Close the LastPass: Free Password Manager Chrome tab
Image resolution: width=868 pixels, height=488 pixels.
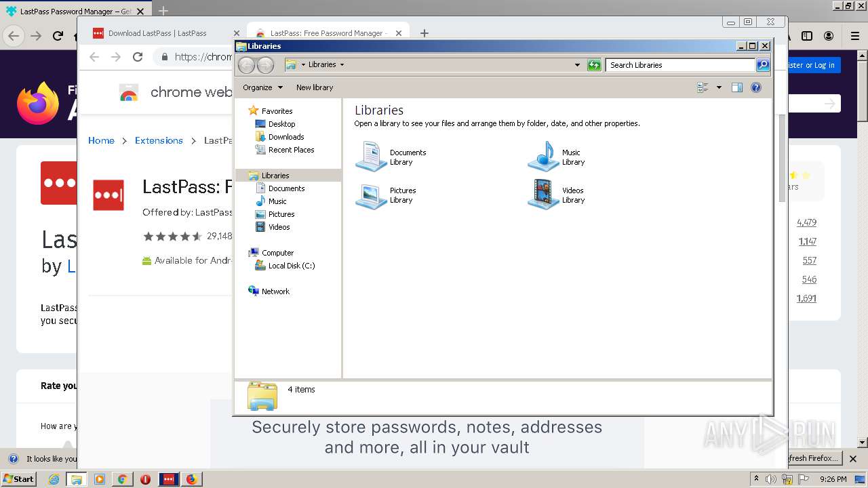399,33
